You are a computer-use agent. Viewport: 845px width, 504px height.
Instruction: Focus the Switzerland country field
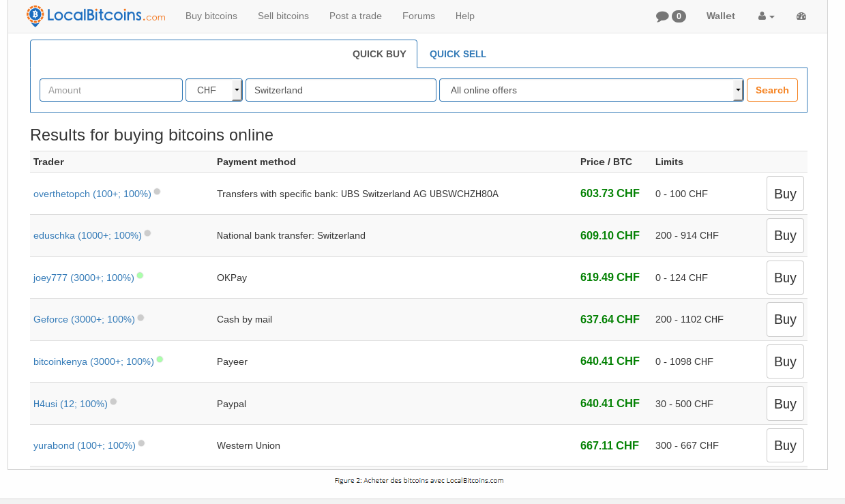[341, 90]
